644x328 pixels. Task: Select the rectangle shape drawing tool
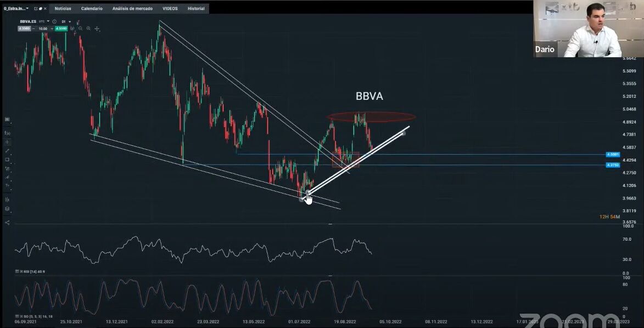pos(7,159)
